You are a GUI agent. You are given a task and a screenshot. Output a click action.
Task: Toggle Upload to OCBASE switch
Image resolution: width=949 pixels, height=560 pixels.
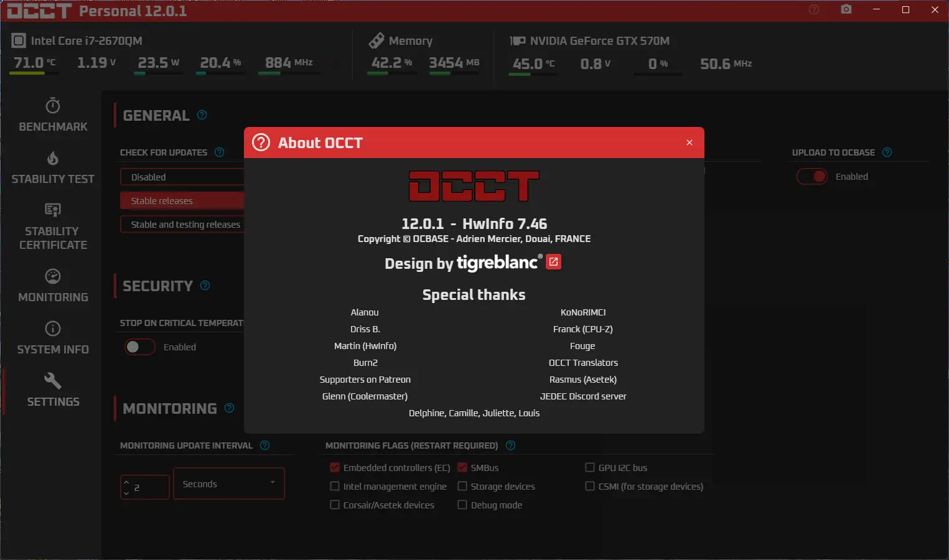pos(812,177)
